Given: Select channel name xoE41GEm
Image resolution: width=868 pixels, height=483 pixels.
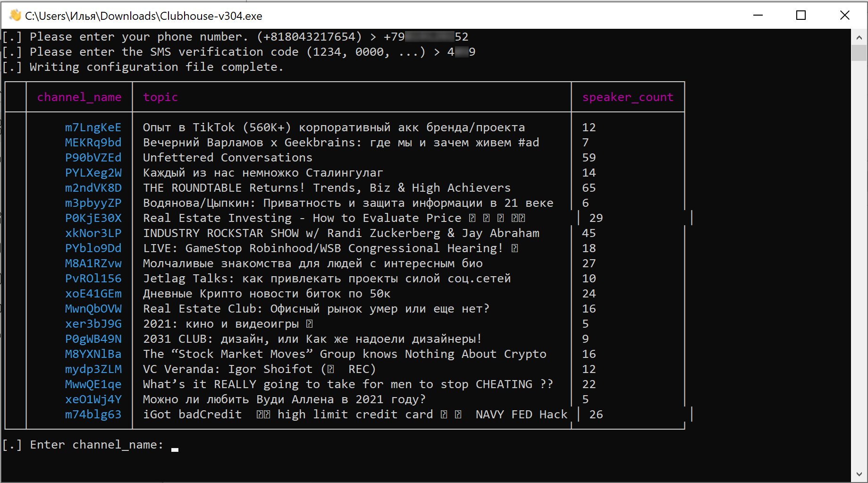Looking at the screenshot, I should click(93, 294).
